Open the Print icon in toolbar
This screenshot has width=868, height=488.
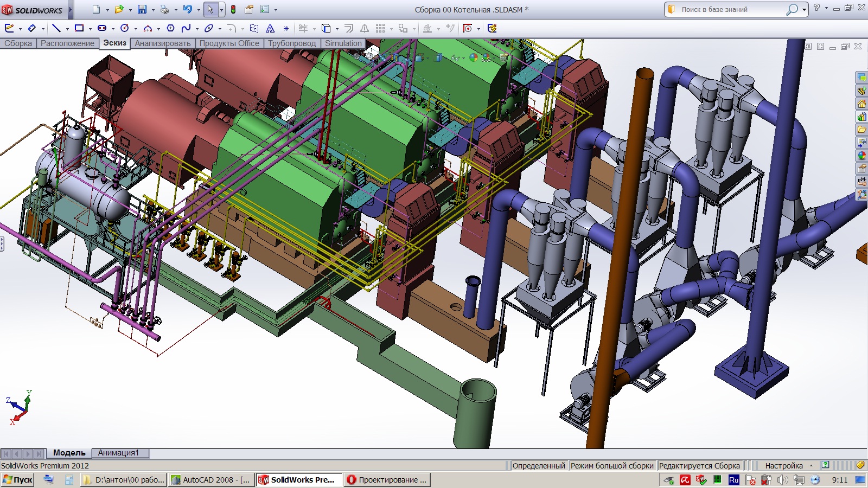[164, 9]
